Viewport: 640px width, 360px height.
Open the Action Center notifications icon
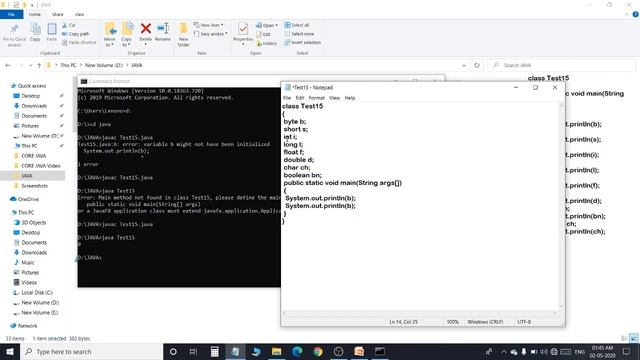coord(626,351)
